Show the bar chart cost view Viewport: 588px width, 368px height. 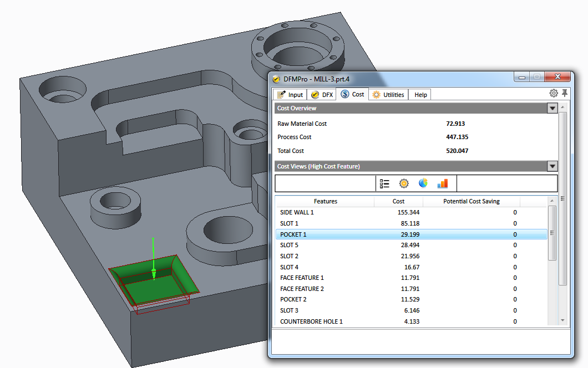point(443,183)
